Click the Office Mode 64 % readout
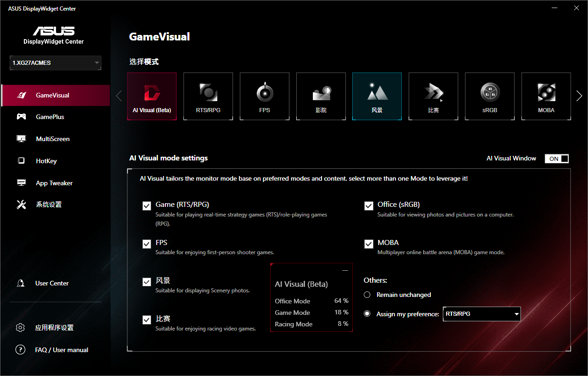This screenshot has width=588, height=376. click(x=311, y=301)
